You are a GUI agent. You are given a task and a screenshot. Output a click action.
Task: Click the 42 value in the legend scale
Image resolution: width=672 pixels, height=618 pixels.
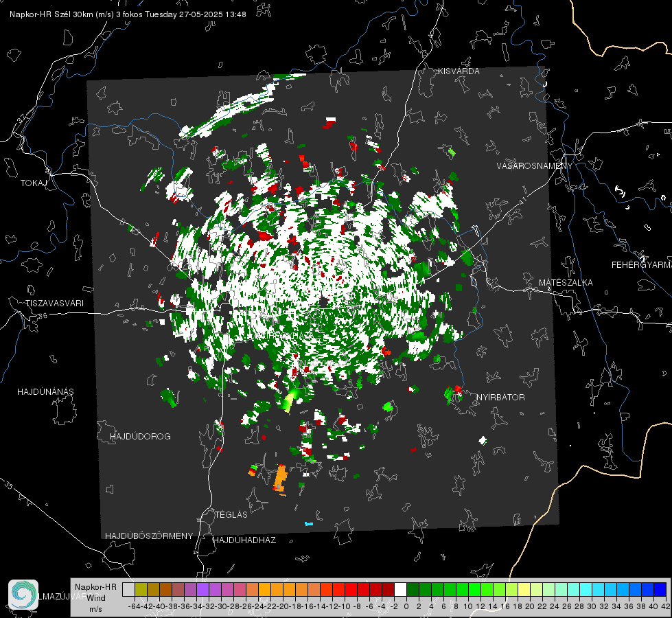[665, 606]
